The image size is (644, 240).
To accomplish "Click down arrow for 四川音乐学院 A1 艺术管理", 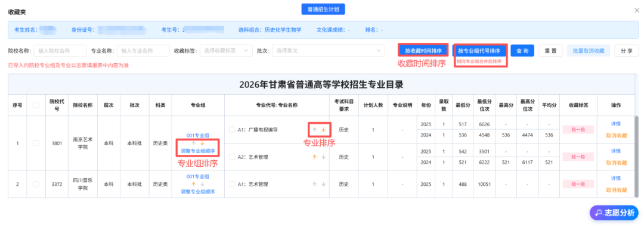I will pyautogui.click(x=324, y=184).
